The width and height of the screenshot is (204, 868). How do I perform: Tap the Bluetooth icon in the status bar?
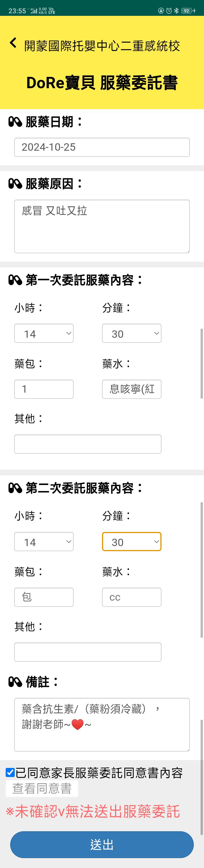(176, 11)
